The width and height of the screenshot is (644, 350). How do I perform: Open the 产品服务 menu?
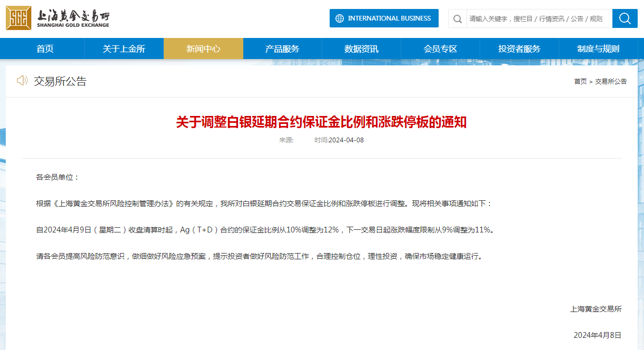coord(282,48)
